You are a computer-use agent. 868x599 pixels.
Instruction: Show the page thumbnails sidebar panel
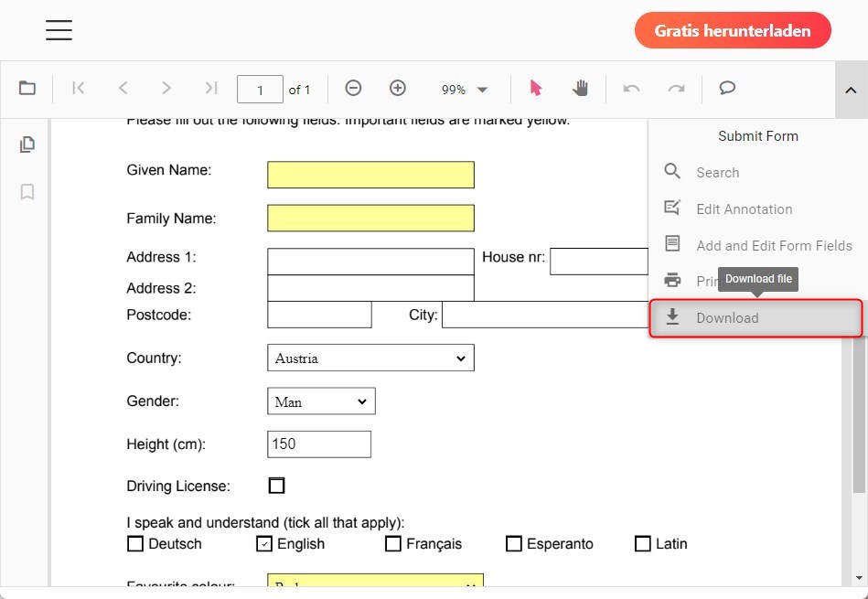point(27,144)
